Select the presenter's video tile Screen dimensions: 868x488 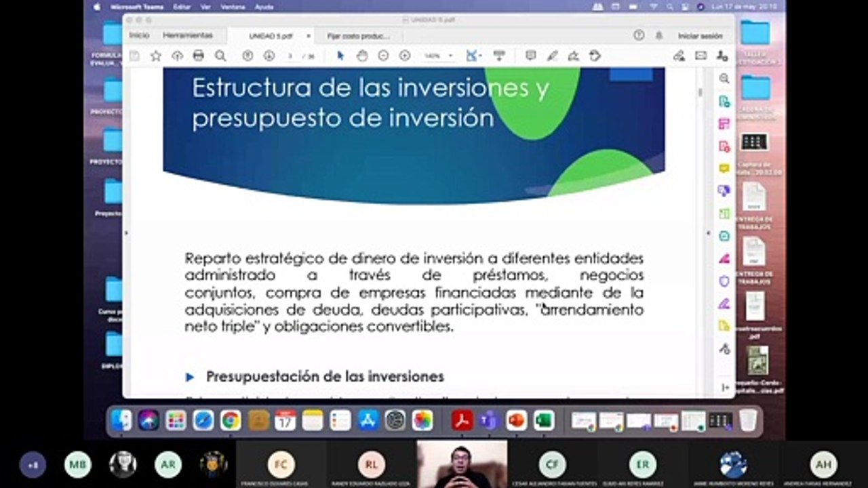tap(462, 464)
